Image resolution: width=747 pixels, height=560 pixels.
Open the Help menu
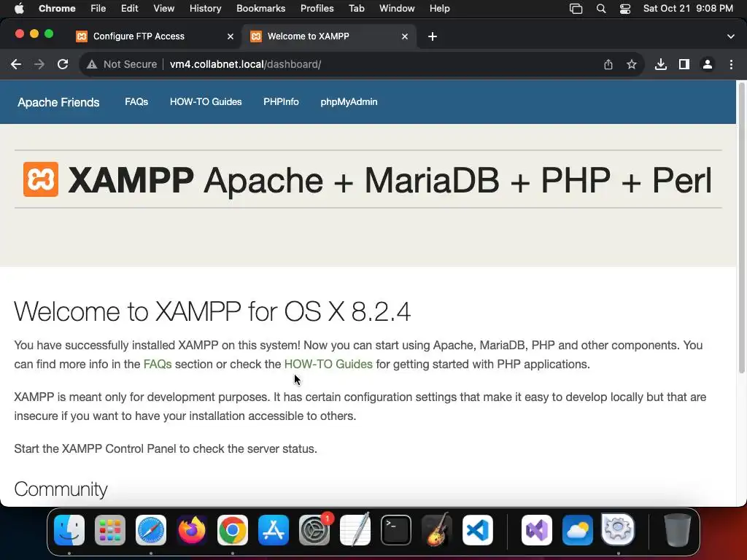[x=439, y=9]
